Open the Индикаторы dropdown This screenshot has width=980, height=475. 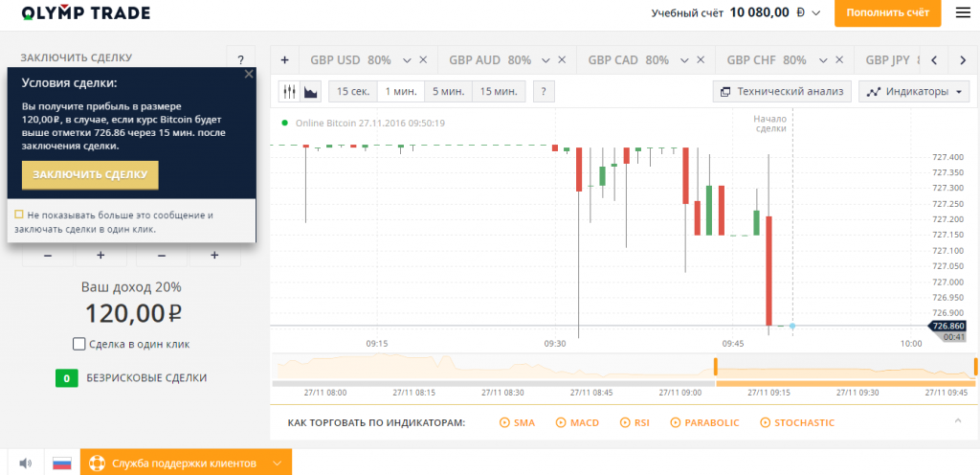tap(914, 92)
